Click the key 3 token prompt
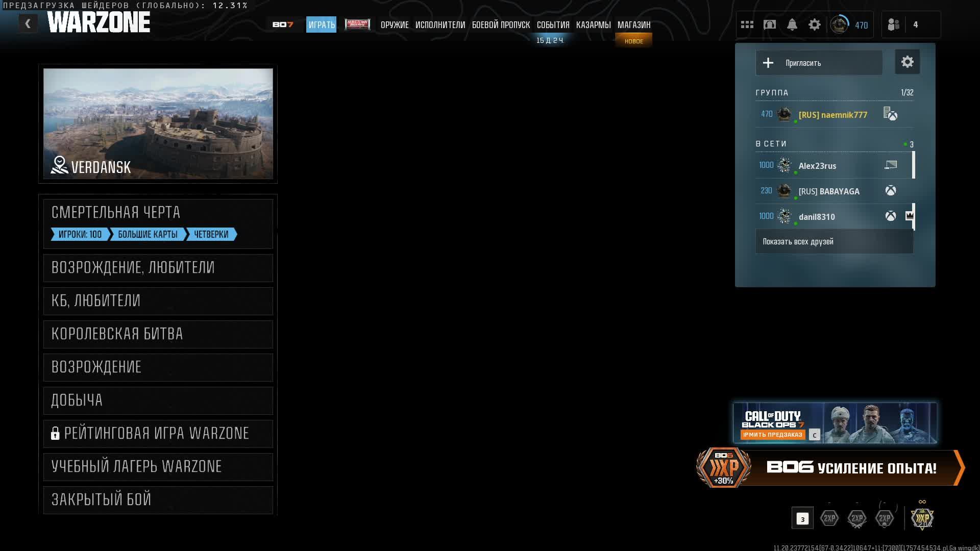 tap(802, 519)
